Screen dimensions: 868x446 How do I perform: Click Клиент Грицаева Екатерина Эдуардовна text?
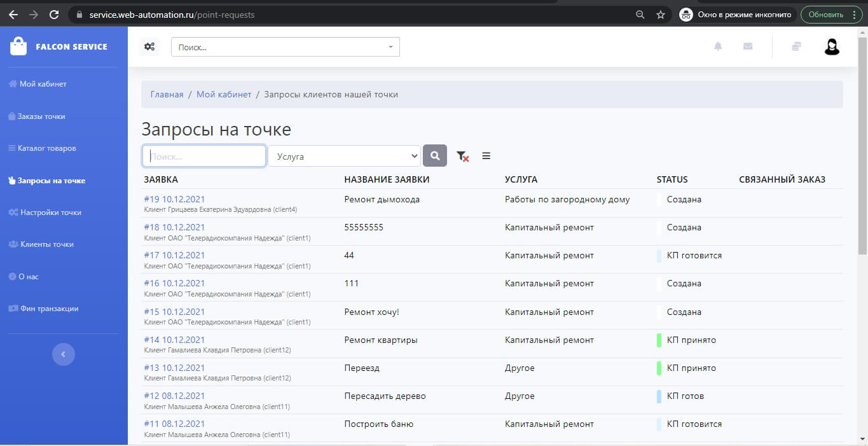point(220,209)
